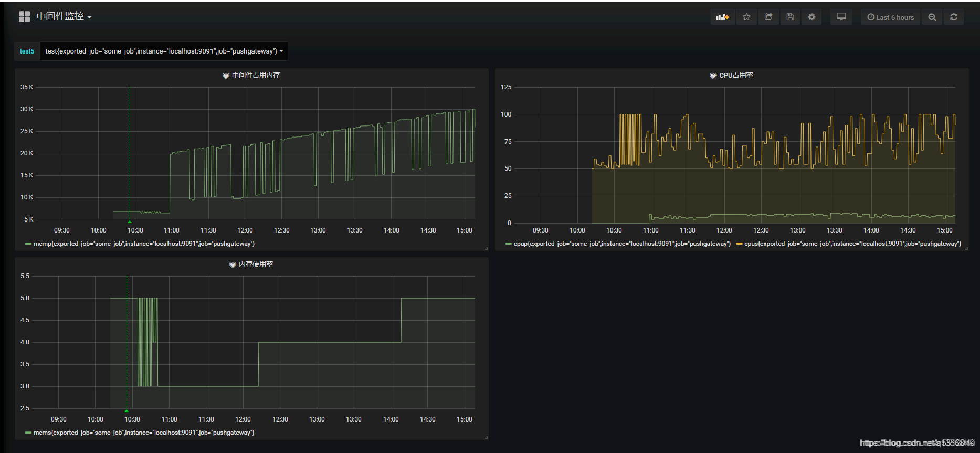This screenshot has height=453, width=980.
Task: Open the 内存使用率 panel title menu
Action: (x=256, y=265)
